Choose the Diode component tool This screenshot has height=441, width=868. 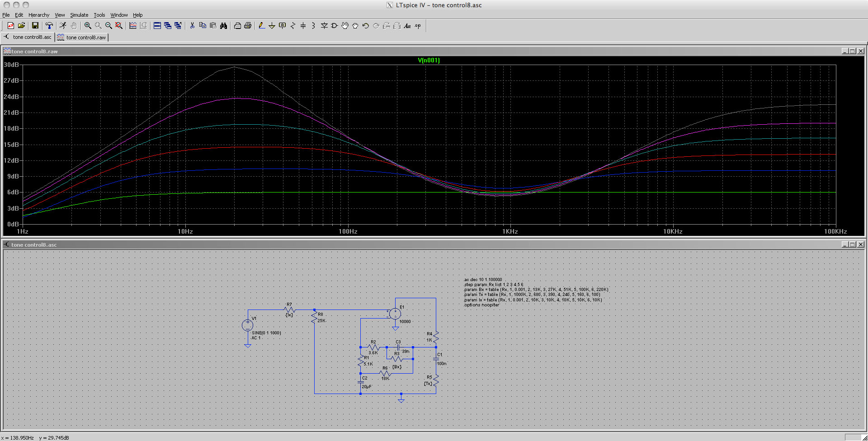(324, 26)
